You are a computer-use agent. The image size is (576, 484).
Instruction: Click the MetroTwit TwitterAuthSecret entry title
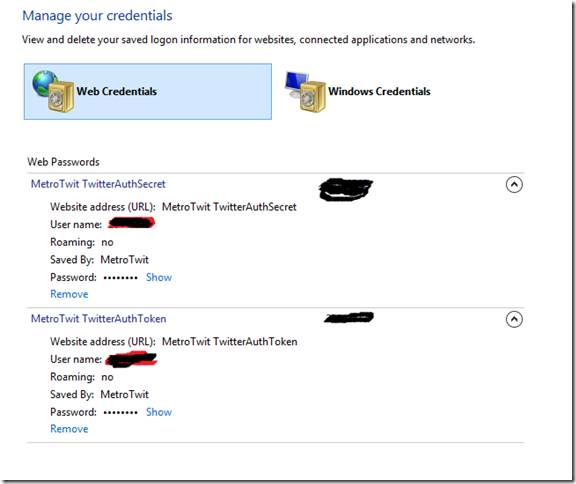tap(98, 184)
